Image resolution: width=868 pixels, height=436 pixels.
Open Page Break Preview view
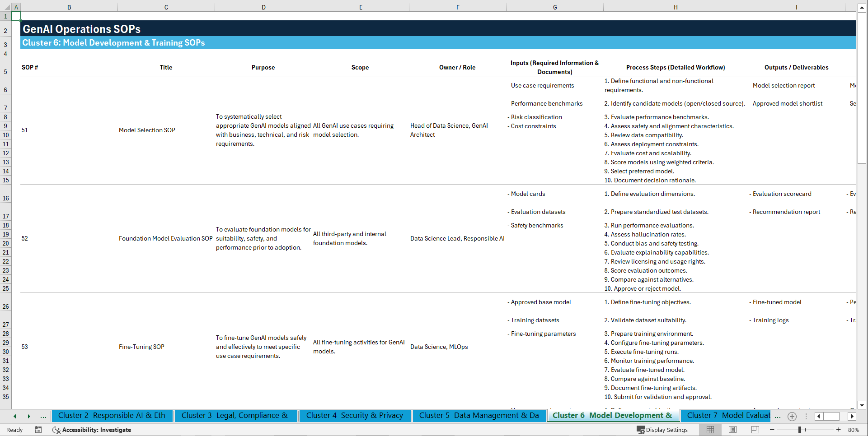tap(755, 430)
